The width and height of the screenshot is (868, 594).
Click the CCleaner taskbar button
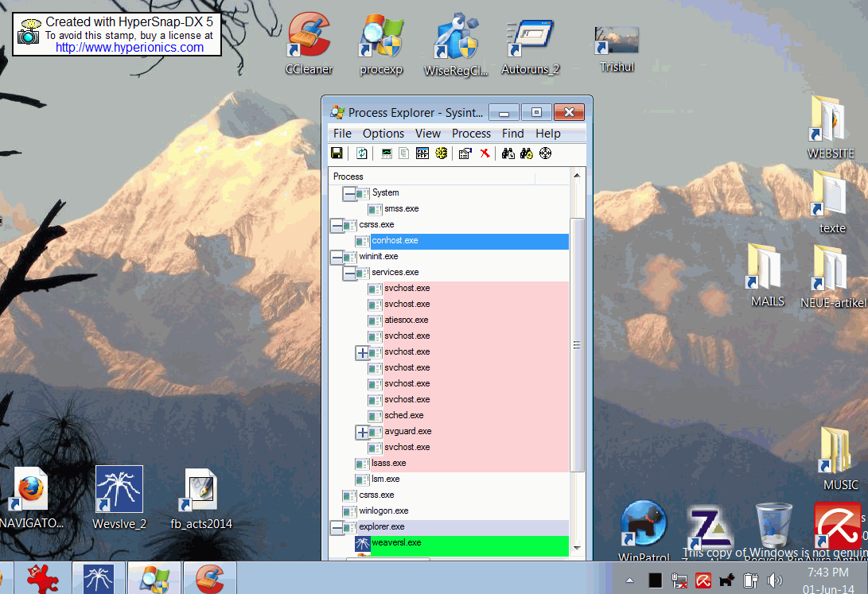click(210, 579)
